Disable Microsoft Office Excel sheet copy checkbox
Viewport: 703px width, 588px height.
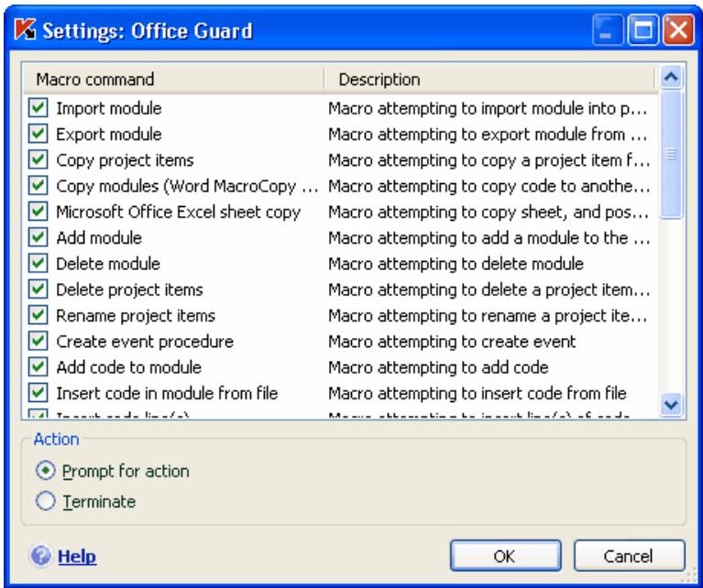click(38, 212)
